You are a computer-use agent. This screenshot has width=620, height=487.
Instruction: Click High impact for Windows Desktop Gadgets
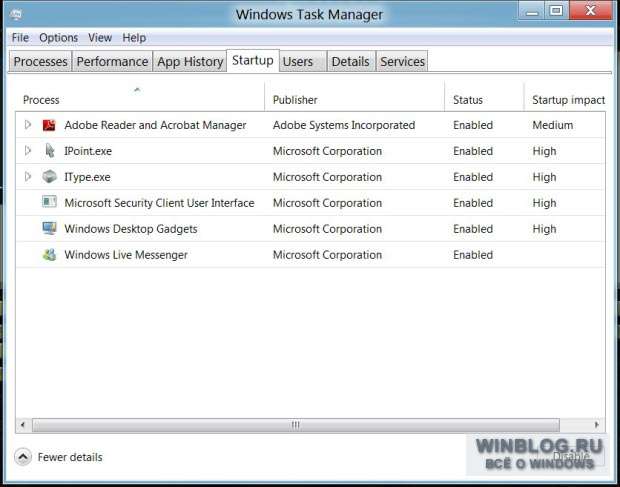click(544, 229)
